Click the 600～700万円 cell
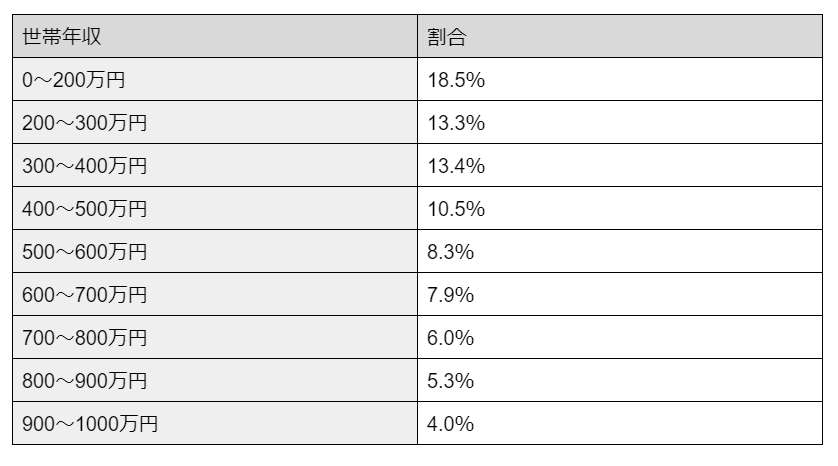838x466 pixels. [x=85, y=295]
